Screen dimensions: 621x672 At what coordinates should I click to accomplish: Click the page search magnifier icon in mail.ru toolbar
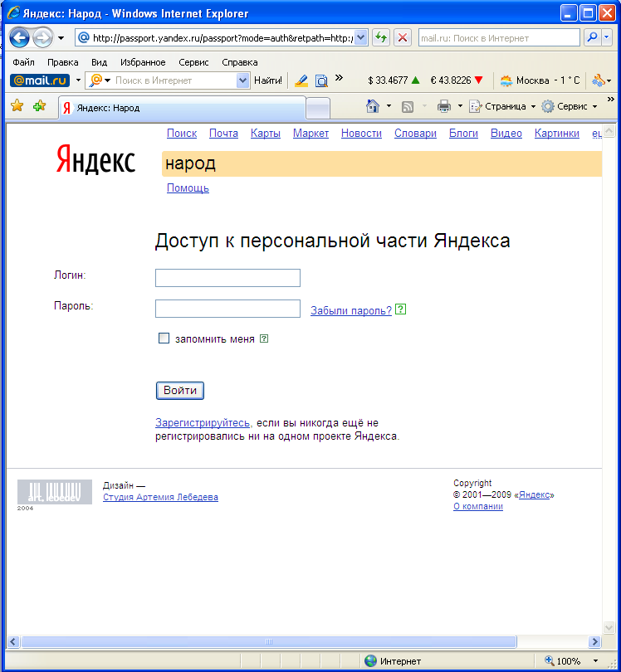(x=321, y=80)
